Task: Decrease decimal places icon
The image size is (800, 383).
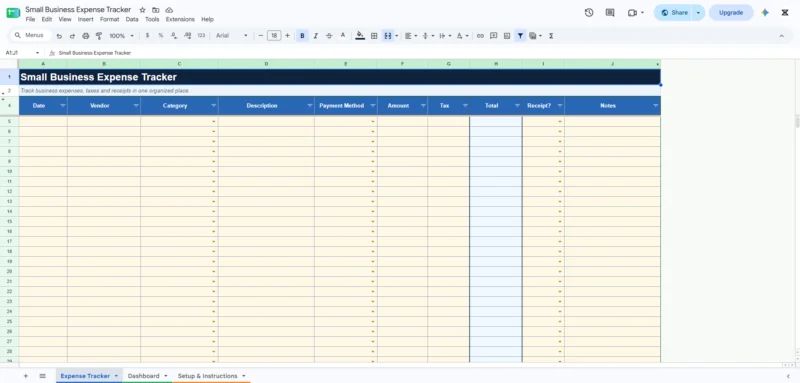Action: (x=174, y=36)
